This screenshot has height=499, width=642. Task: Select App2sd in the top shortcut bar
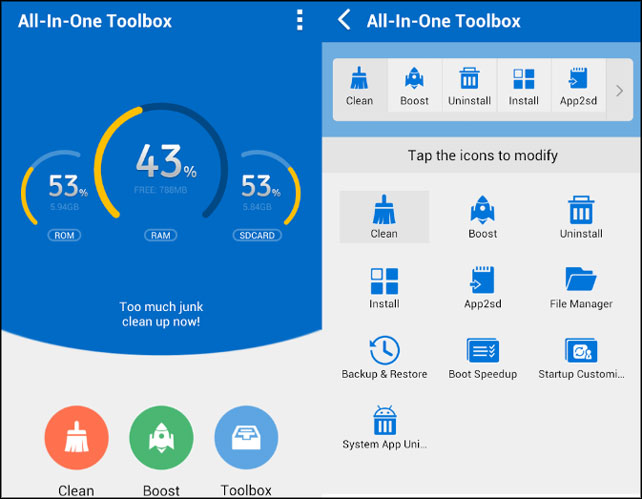click(577, 87)
